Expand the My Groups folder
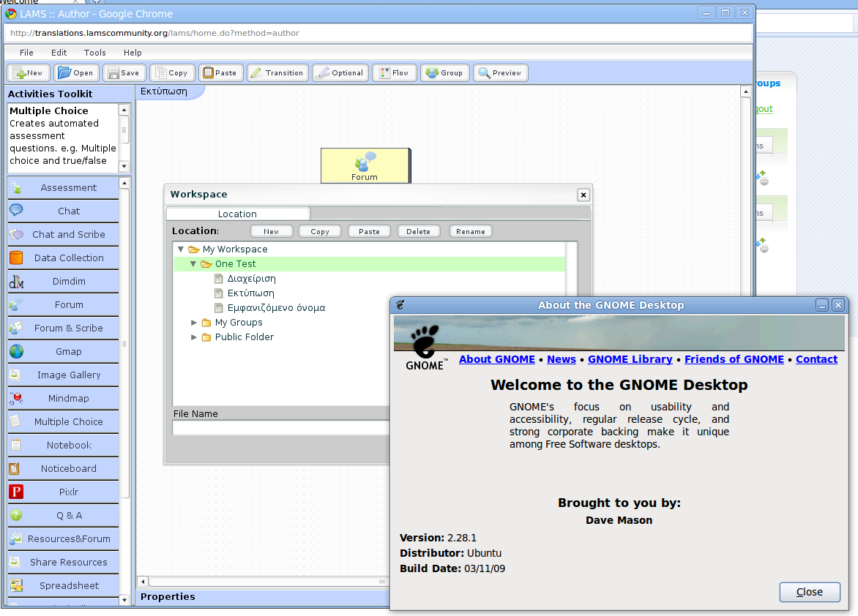 click(194, 323)
